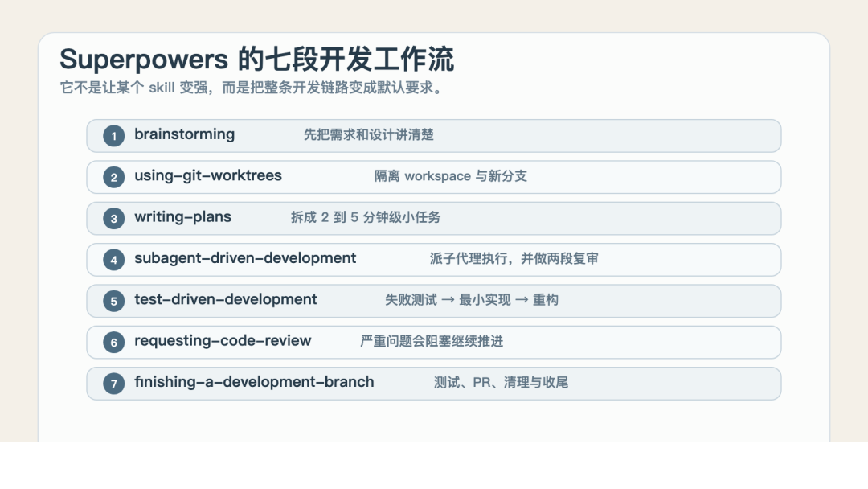This screenshot has width=868, height=489.
Task: Select the 'requesting-code-review' skill name
Action: tap(223, 341)
